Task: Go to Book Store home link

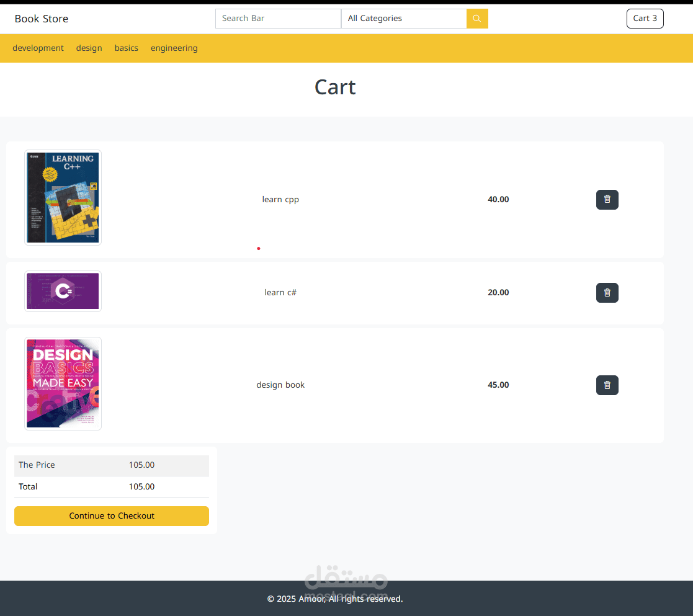Action: pos(42,19)
